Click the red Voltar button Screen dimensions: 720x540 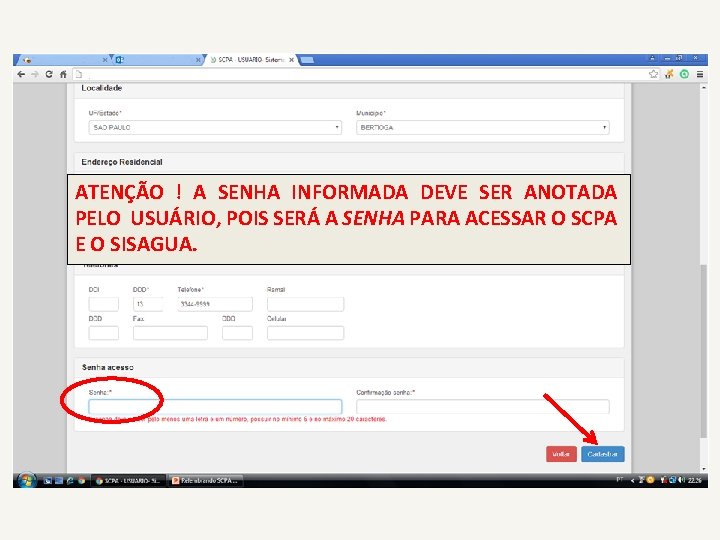click(x=561, y=454)
